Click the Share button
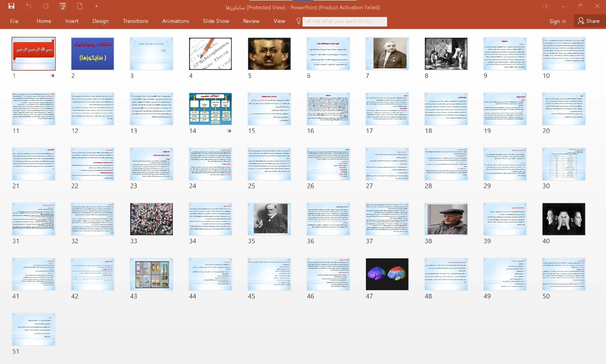The width and height of the screenshot is (606, 364). point(590,21)
